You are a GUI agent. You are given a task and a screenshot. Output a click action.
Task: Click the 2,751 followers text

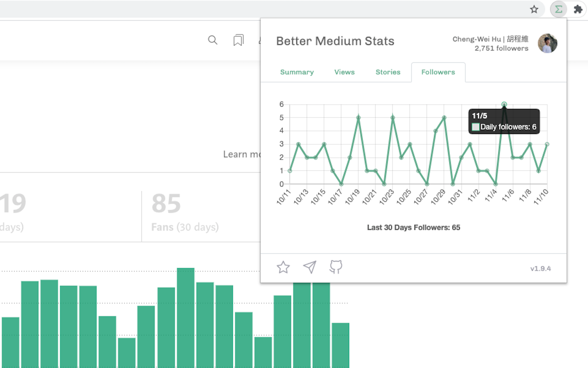click(502, 48)
